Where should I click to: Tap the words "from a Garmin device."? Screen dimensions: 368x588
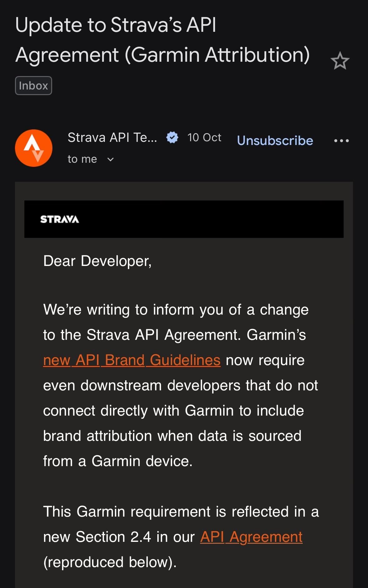[118, 461]
